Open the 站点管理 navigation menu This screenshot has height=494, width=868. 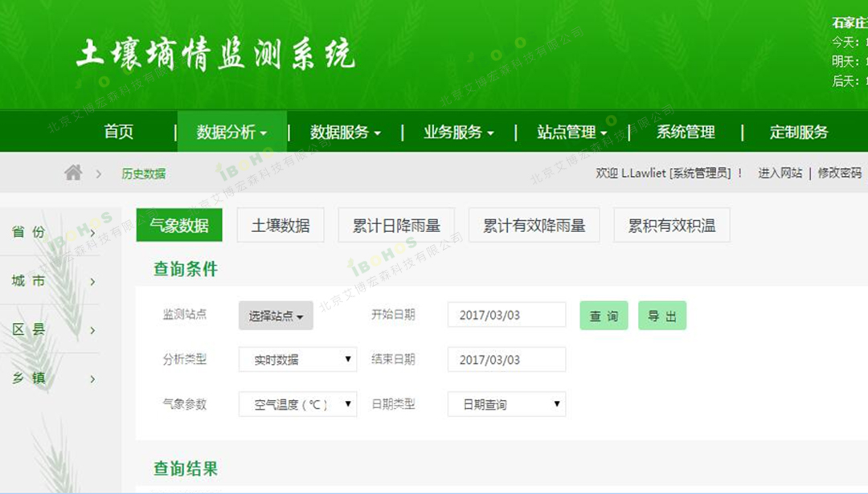[571, 133]
